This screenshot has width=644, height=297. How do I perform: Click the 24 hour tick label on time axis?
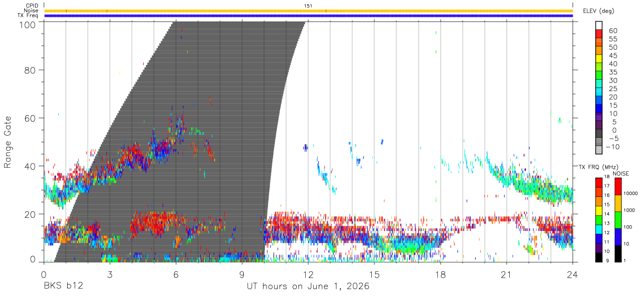(x=573, y=274)
